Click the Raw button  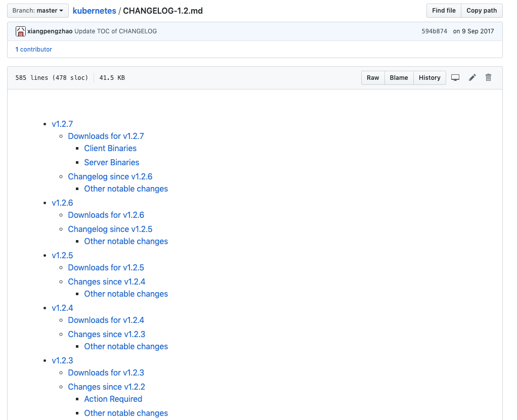(373, 78)
